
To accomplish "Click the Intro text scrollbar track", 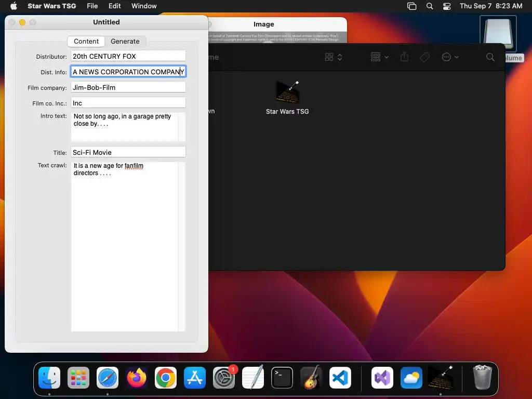I will click(x=182, y=127).
